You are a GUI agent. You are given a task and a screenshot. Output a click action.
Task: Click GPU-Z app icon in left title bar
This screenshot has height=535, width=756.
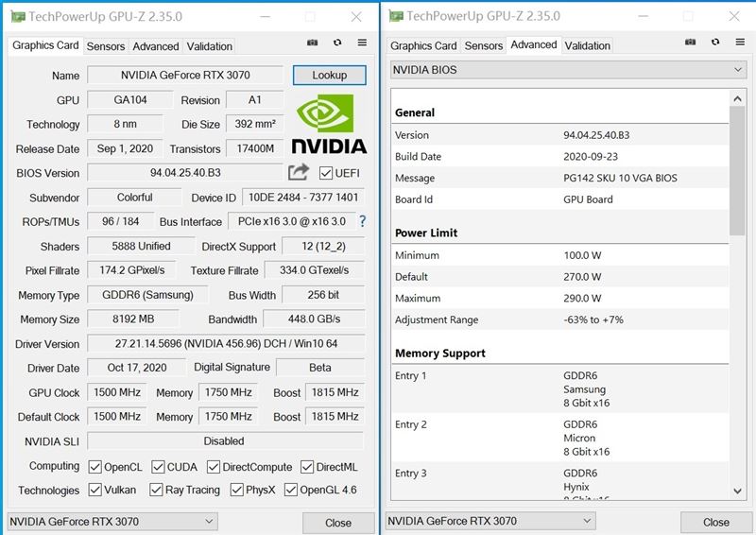[18, 16]
